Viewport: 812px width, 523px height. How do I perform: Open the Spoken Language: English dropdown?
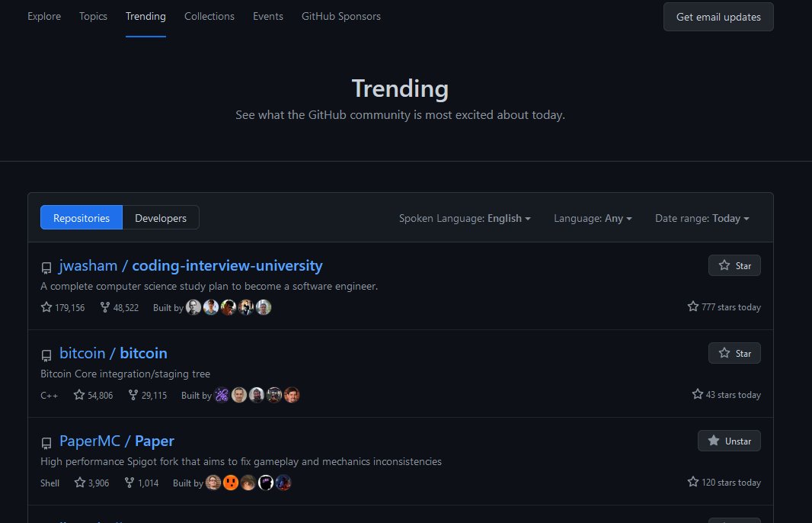pos(465,218)
